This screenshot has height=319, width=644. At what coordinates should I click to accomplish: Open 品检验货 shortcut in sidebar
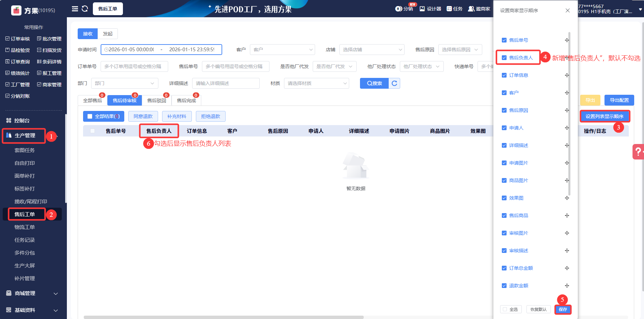[x=18, y=50]
